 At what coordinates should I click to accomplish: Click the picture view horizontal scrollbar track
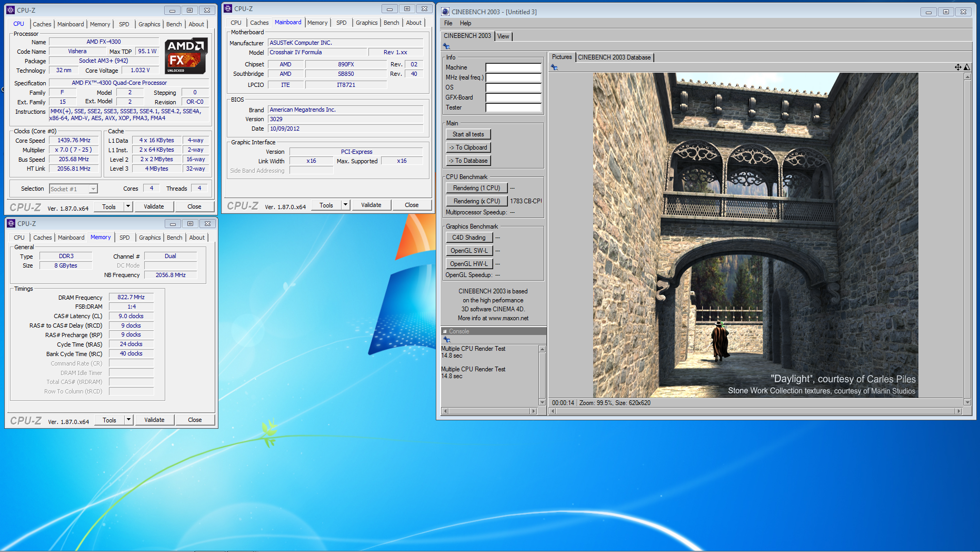[756, 411]
